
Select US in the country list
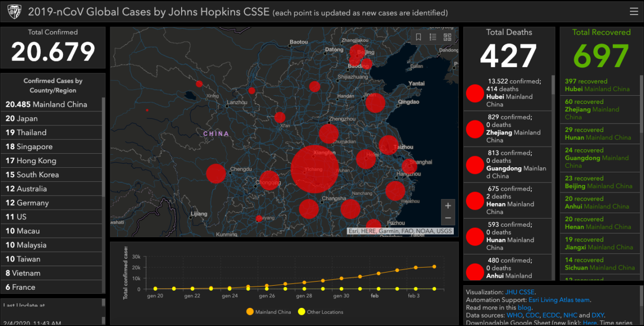(x=51, y=217)
